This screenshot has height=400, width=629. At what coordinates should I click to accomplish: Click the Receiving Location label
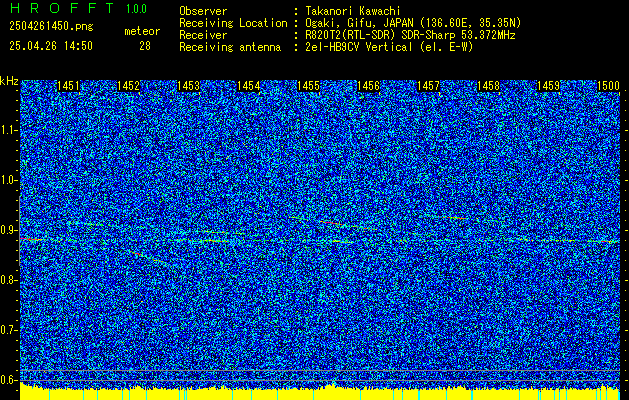click(233, 23)
